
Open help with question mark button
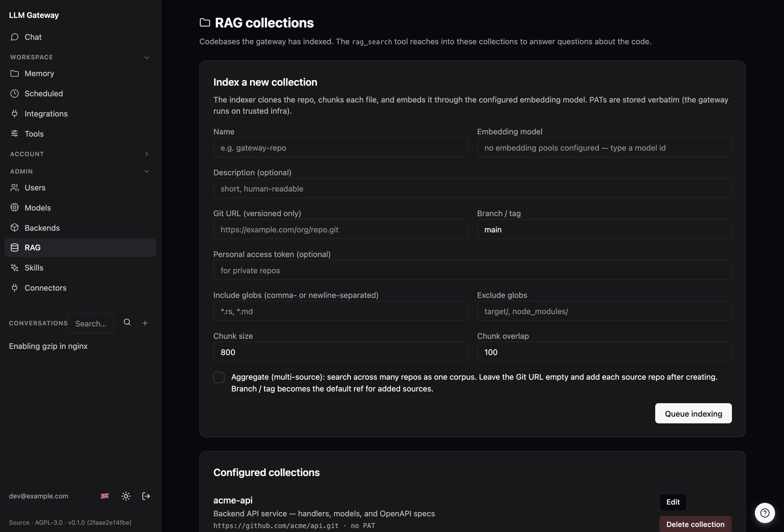(x=765, y=513)
